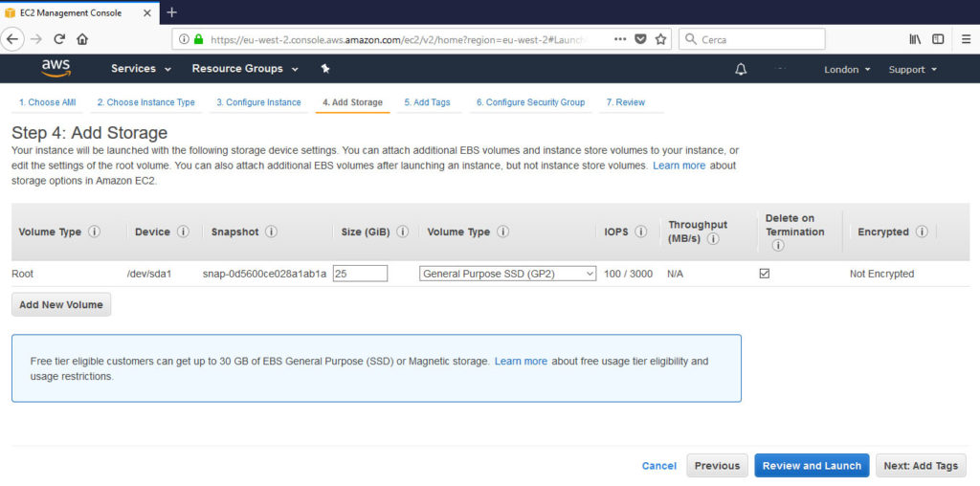Click the browser forward arrow

click(x=36, y=38)
